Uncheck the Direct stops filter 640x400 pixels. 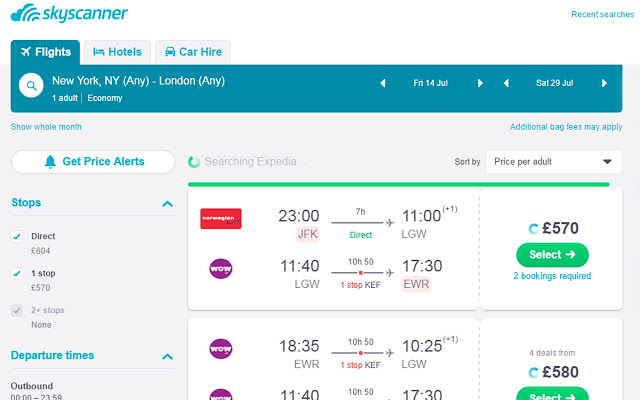coord(17,236)
